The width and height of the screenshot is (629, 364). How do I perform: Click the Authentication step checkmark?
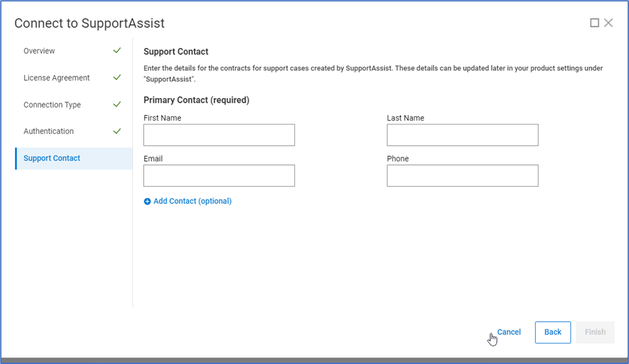117,131
